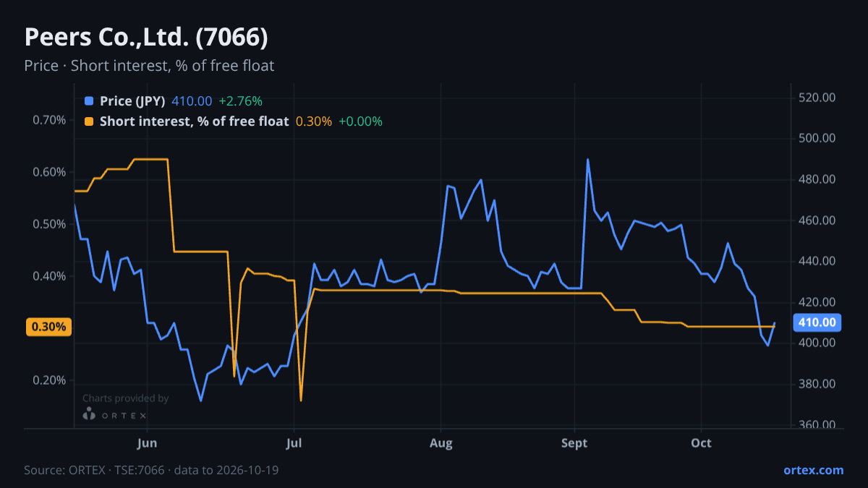
Task: Click the 0.20% left axis label
Action: pos(50,380)
